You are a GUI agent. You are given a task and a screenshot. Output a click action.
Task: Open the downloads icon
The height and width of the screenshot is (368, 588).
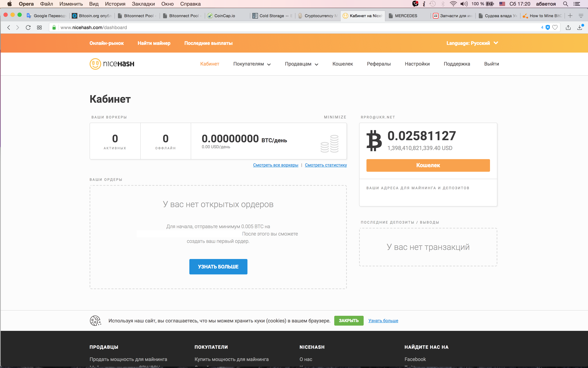[580, 28]
